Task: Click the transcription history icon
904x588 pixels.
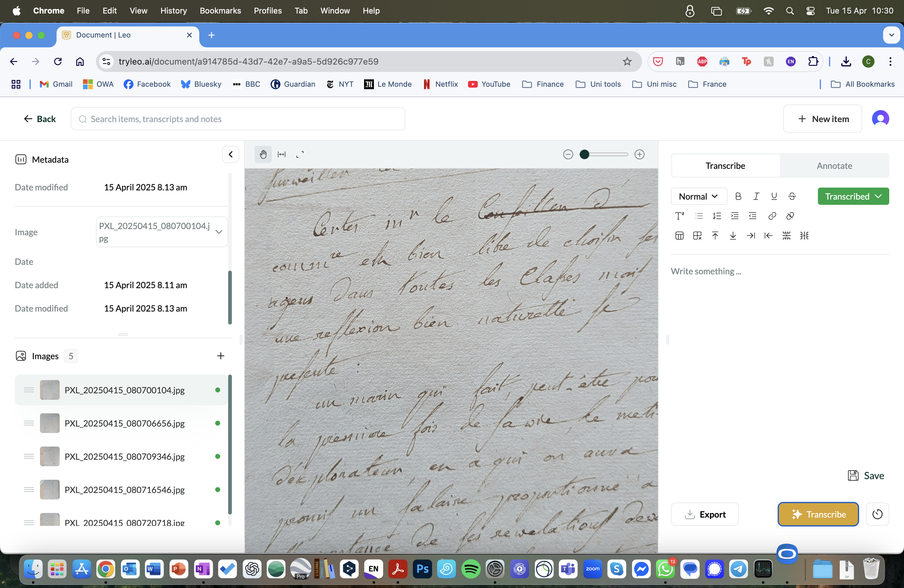Action: tap(877, 514)
